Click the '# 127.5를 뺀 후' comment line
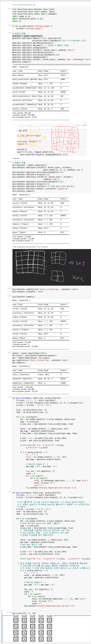The height and width of the screenshot is (644, 91). pos(51,502)
